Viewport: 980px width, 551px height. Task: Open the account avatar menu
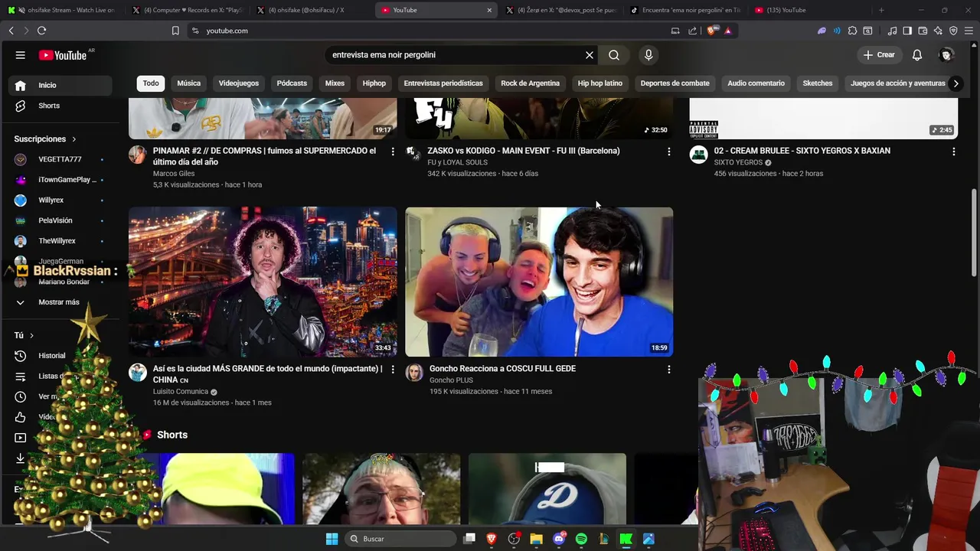tap(946, 55)
